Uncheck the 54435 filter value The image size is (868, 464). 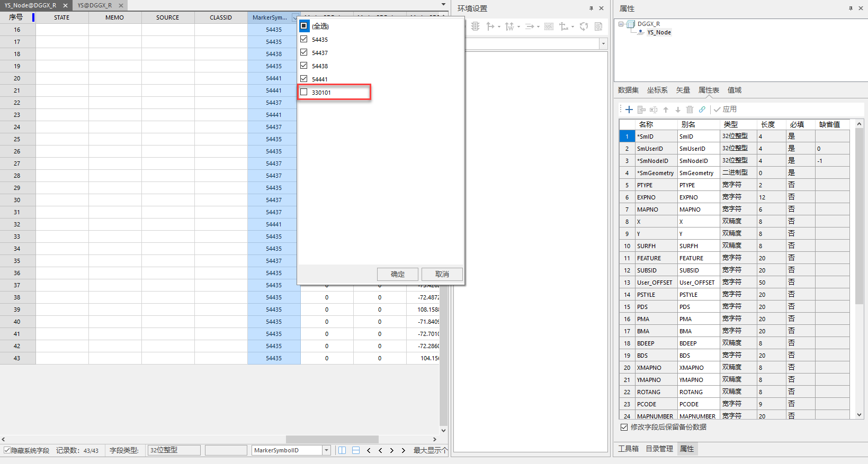[x=304, y=39]
